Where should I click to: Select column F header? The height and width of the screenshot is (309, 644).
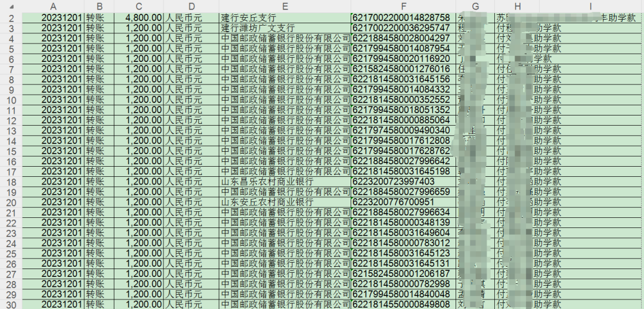tap(403, 7)
